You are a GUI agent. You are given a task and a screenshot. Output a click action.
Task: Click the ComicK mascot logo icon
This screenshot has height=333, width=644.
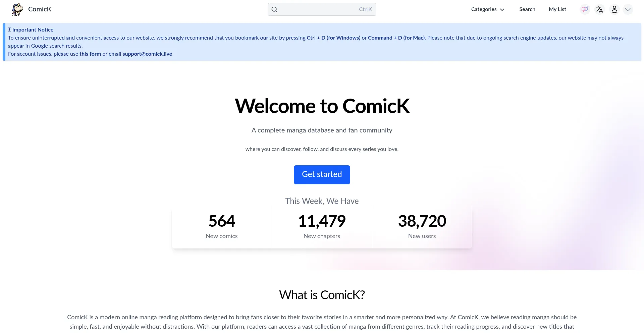[x=17, y=9]
